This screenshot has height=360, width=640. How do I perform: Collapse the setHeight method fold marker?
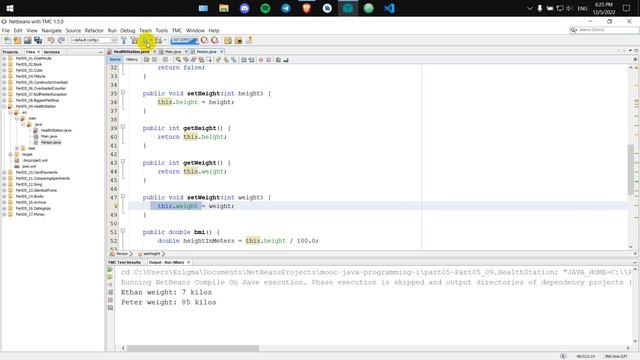coord(123,93)
